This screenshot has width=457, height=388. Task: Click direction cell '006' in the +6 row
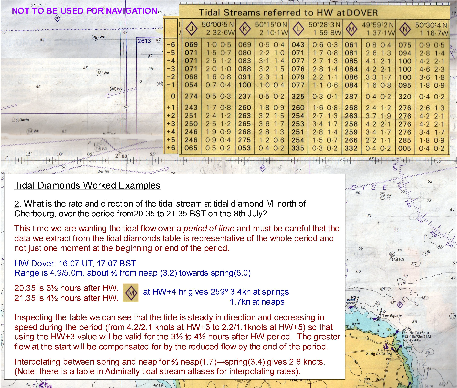(405, 148)
